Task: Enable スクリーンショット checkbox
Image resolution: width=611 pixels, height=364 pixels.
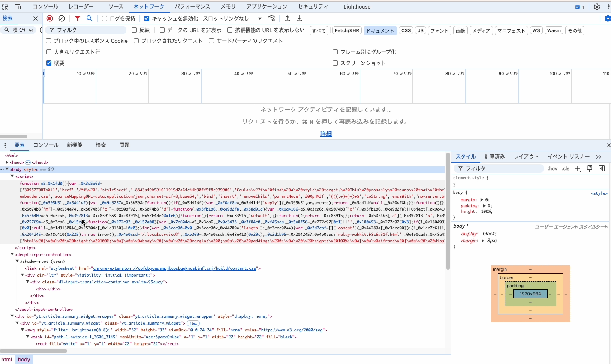Action: click(x=335, y=63)
